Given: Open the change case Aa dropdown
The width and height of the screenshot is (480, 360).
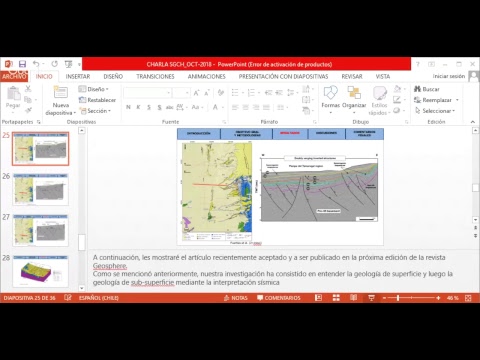Looking at the screenshot, I should coord(197,107).
